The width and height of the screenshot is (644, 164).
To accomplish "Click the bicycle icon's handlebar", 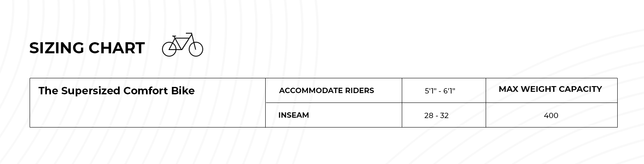I will 189,34.
